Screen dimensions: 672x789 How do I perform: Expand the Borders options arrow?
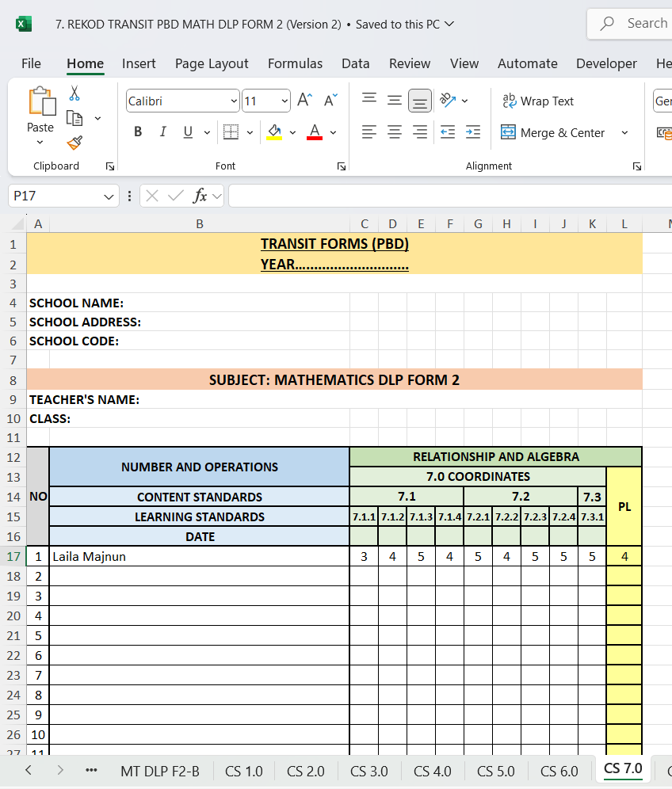pos(250,133)
